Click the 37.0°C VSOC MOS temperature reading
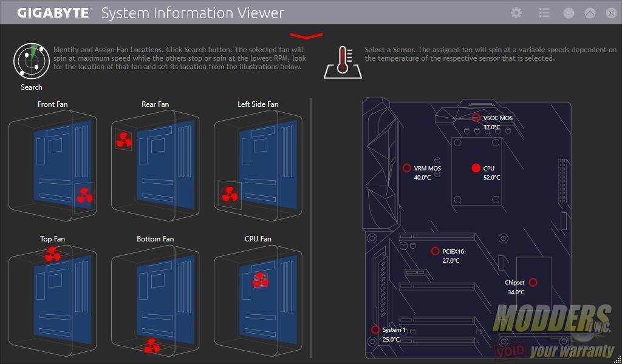Screen dimensions: 622x364 point(491,127)
